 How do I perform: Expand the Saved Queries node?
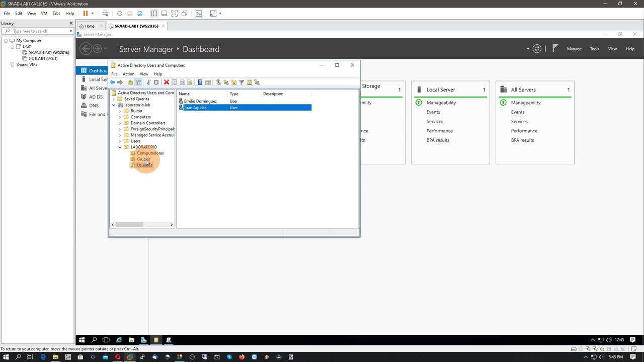[114, 99]
